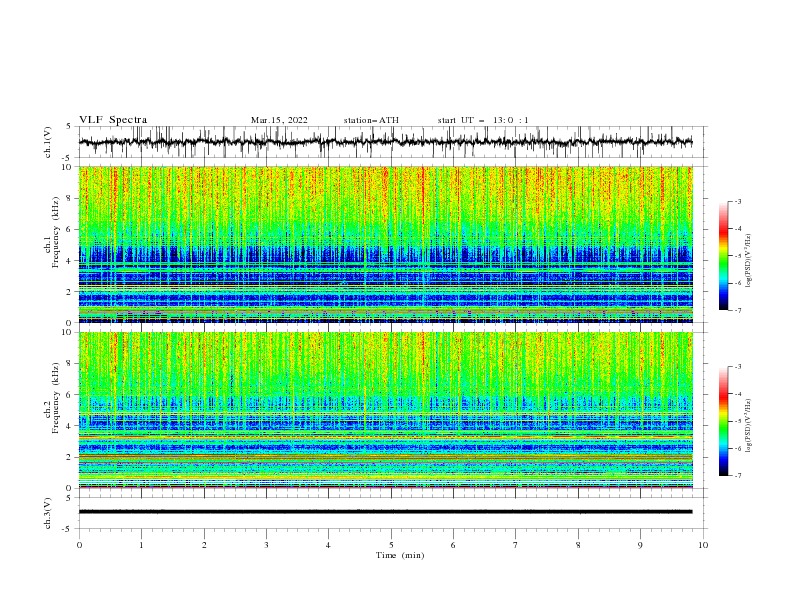Click the ch.2 color bar log(PSD) label
Screen dimensions: 792x612
coord(749,425)
